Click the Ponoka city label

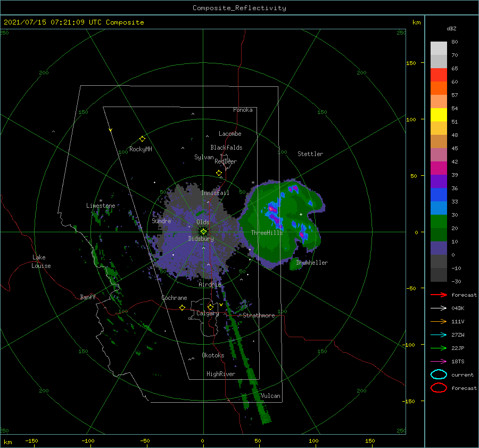[x=243, y=110]
